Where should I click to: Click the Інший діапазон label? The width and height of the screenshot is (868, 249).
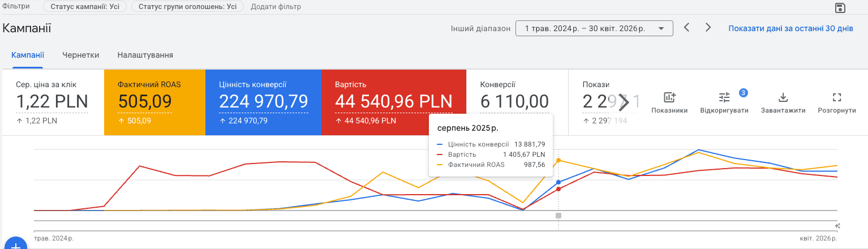pos(480,28)
